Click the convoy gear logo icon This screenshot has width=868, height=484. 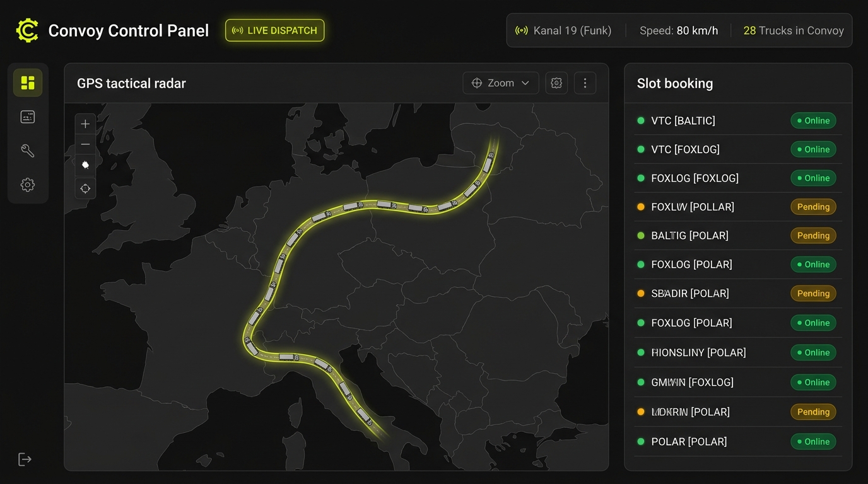point(27,30)
